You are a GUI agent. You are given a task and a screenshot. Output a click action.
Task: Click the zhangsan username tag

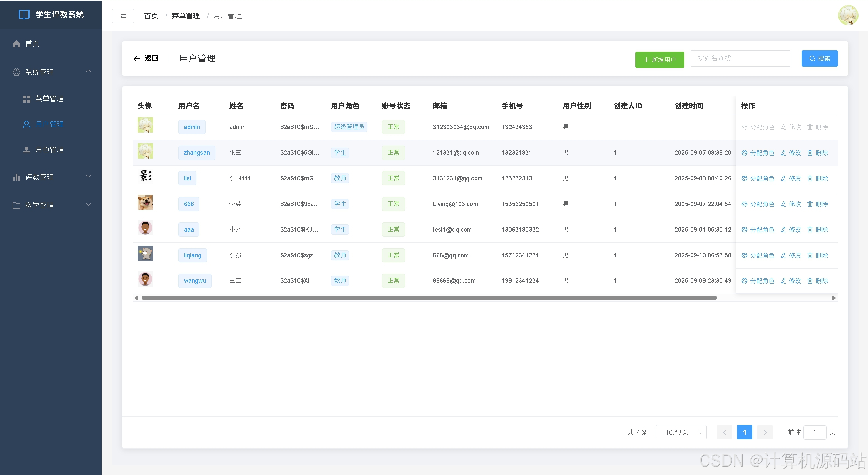pos(197,153)
